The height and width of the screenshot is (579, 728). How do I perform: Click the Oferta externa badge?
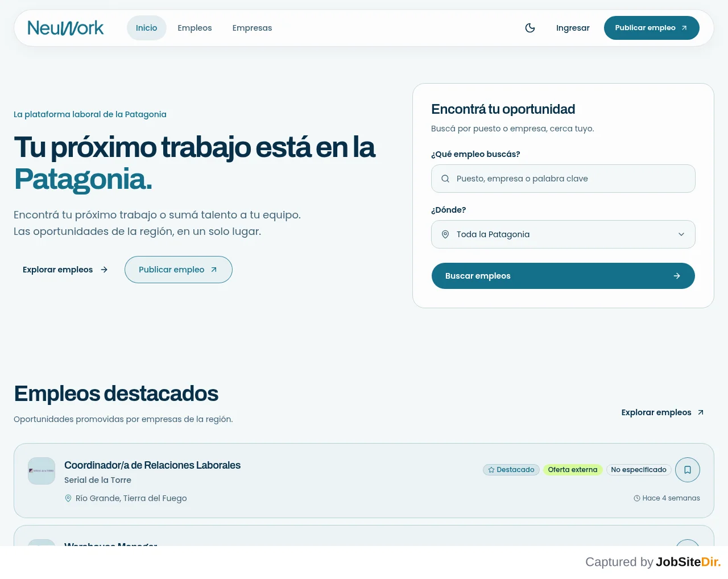point(573,470)
